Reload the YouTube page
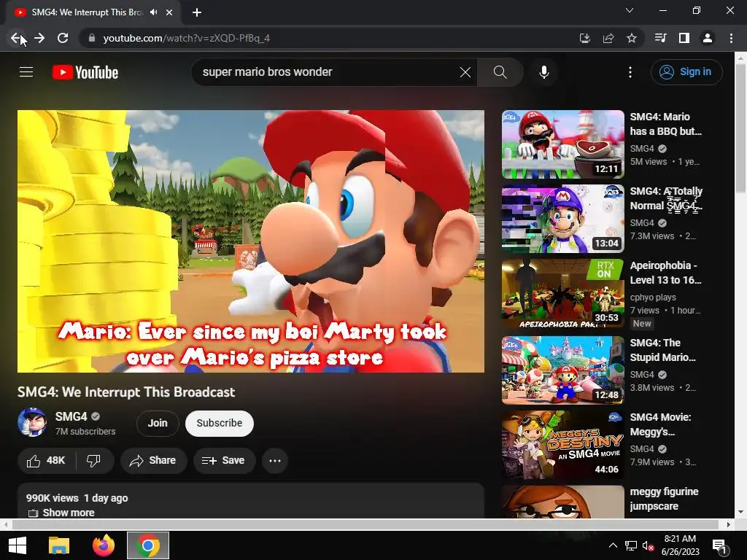 [x=63, y=38]
